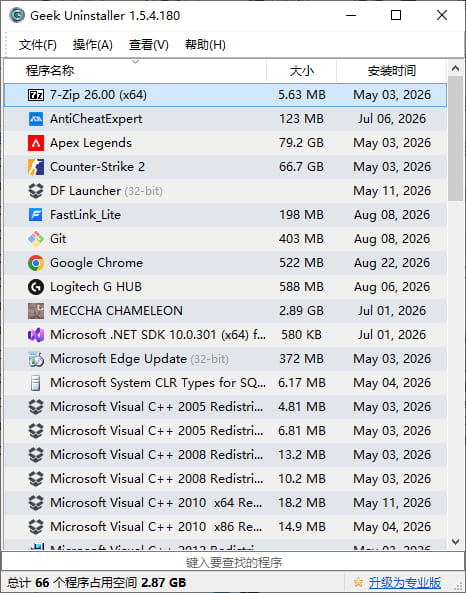This screenshot has width=466, height=593.
Task: Click the star icon beside upgrade link
Action: [x=358, y=582]
